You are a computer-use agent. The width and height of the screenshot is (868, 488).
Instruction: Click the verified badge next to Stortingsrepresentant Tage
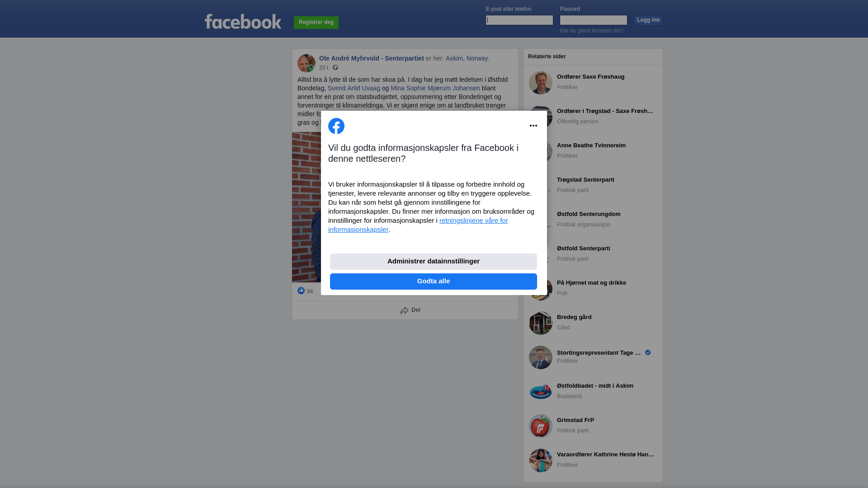(x=648, y=352)
